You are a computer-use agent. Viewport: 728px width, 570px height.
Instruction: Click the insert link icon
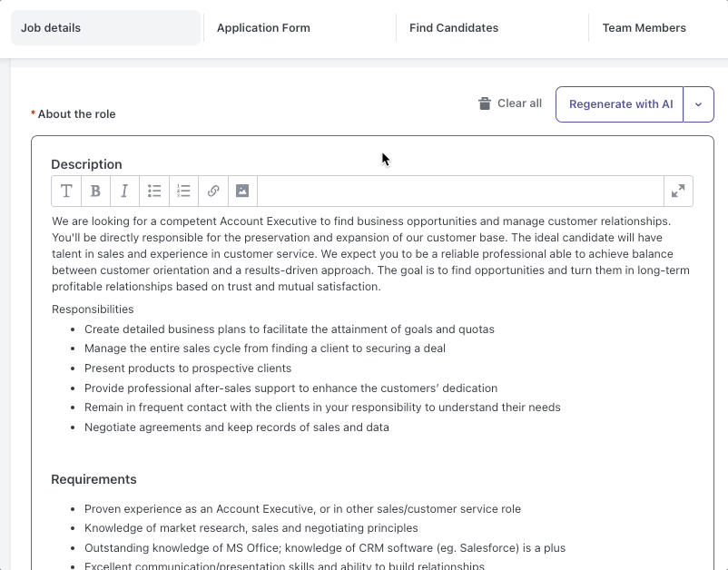pyautogui.click(x=213, y=192)
